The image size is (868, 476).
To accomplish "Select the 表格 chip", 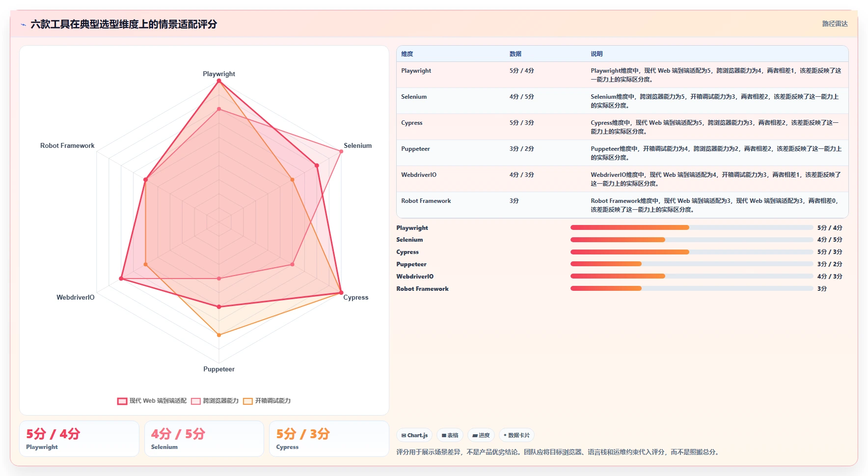I will [450, 435].
